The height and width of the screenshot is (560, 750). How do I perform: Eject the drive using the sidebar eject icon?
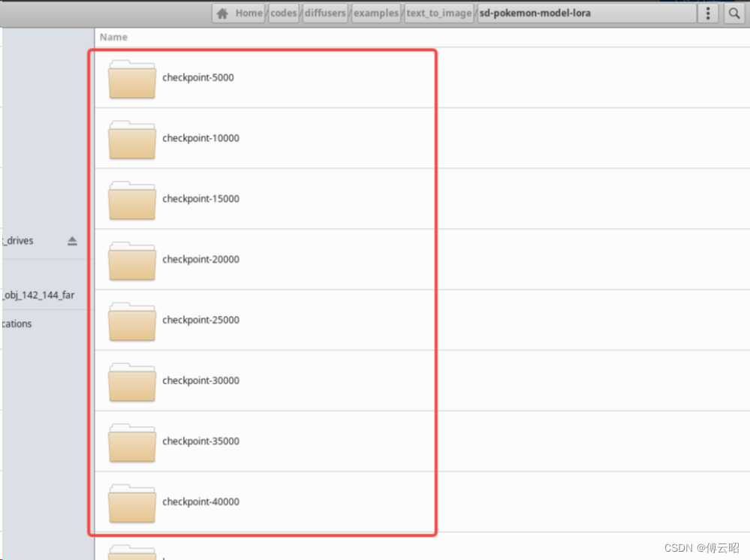click(x=72, y=240)
